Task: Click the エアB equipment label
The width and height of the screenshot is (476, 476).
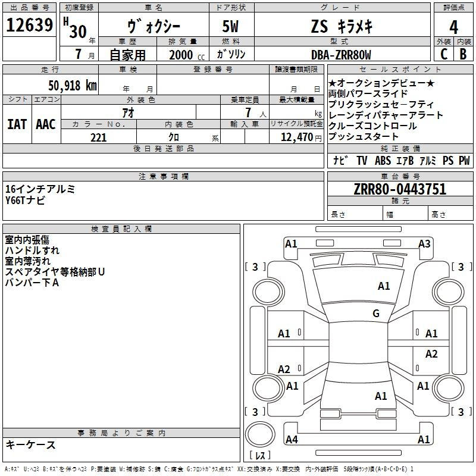Action: pyautogui.click(x=405, y=161)
